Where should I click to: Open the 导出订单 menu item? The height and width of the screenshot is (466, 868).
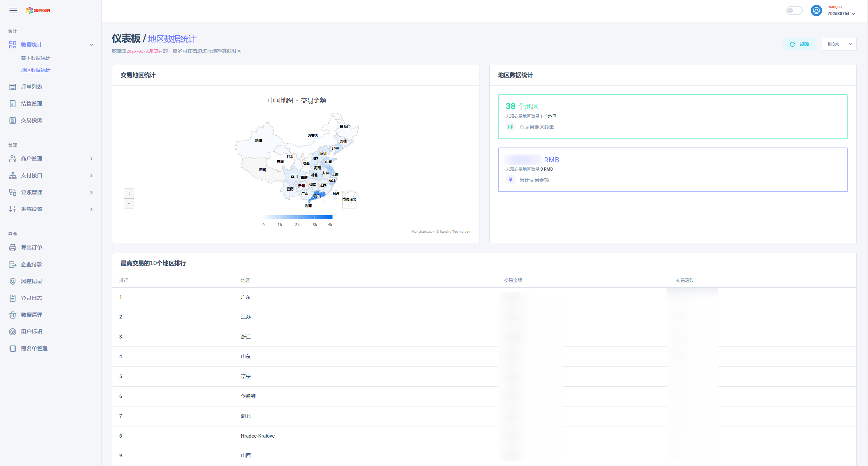32,248
